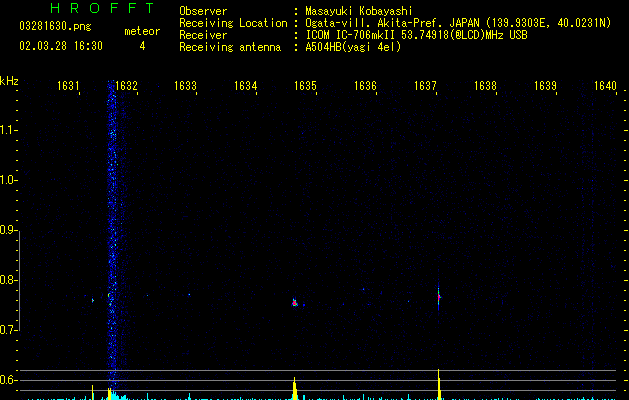This screenshot has width=629, height=400.
Task: Click the 1633 time axis label
Action: point(186,86)
